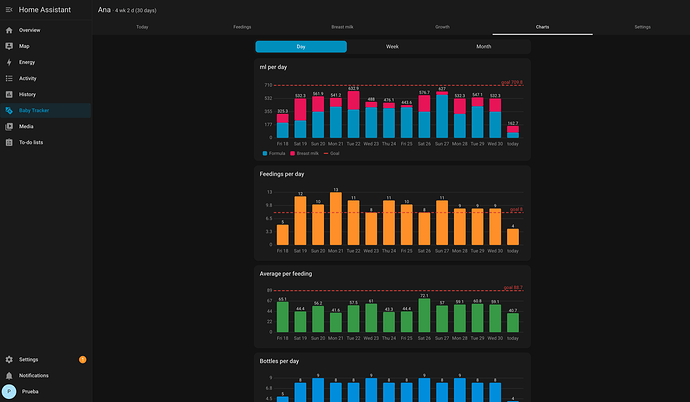Click the ml per day chart title
This screenshot has height=402, width=690.
(x=273, y=67)
